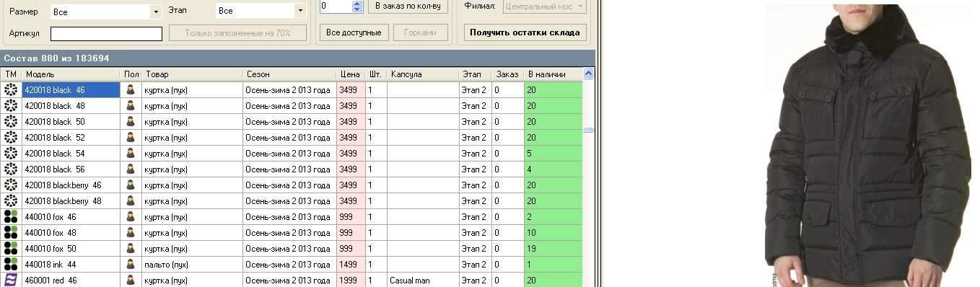Open the Размер dropdown list
This screenshot has width=980, height=287.
pyautogui.click(x=156, y=12)
